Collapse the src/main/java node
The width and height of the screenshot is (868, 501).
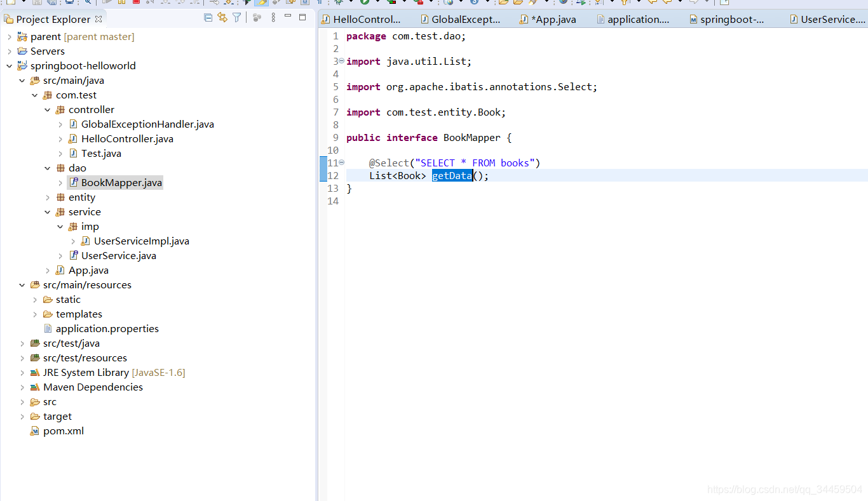(x=22, y=81)
